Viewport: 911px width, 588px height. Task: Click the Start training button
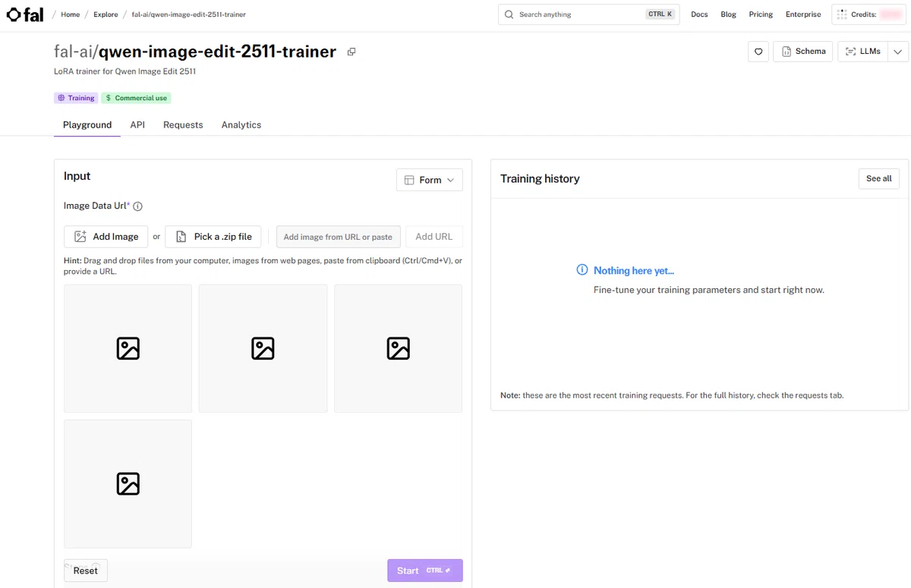[x=425, y=571]
